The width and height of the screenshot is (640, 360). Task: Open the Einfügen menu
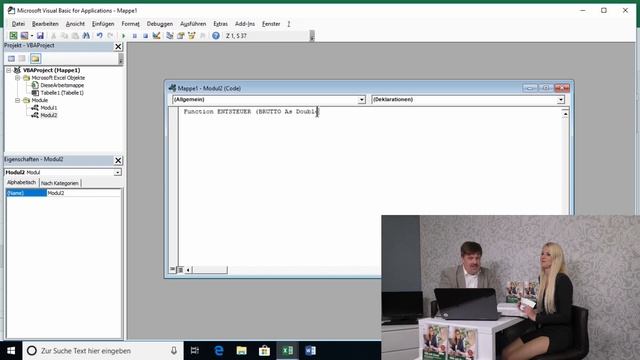pyautogui.click(x=103, y=24)
